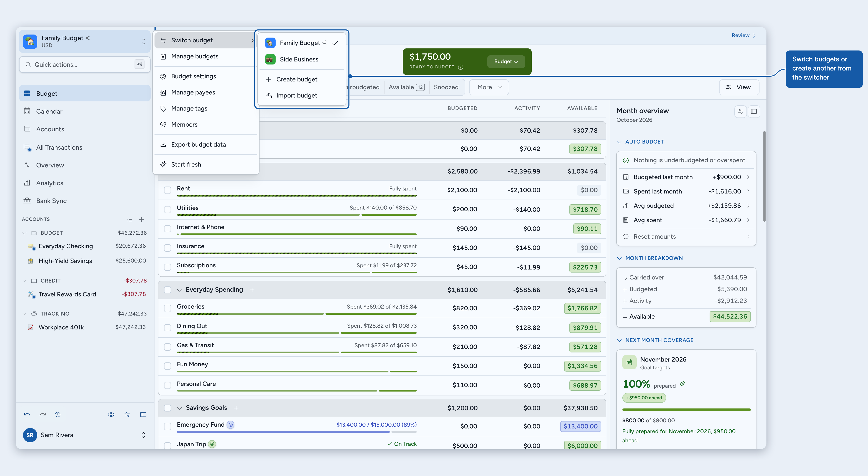Click the redo arrow icon in sidebar footer
This screenshot has width=868, height=476.
pyautogui.click(x=43, y=415)
